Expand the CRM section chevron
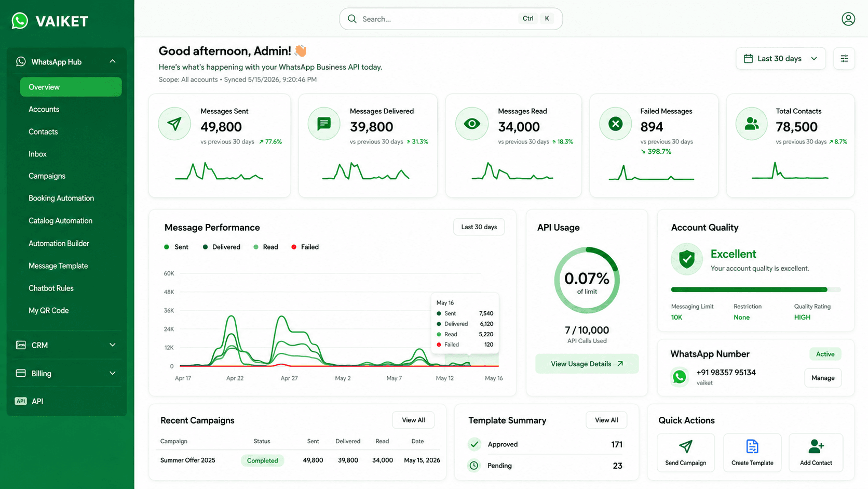The image size is (868, 489). point(113,345)
